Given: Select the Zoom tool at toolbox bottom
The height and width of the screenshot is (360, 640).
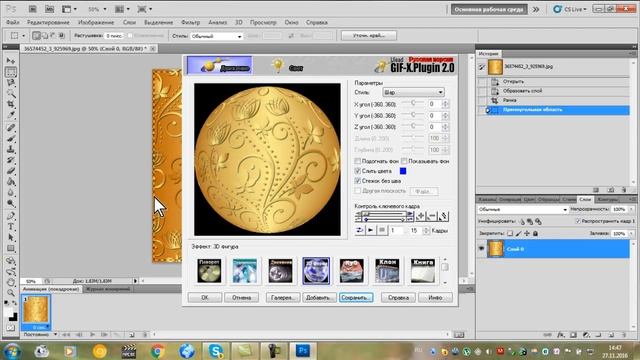Looking at the screenshot, I should click(x=11, y=293).
